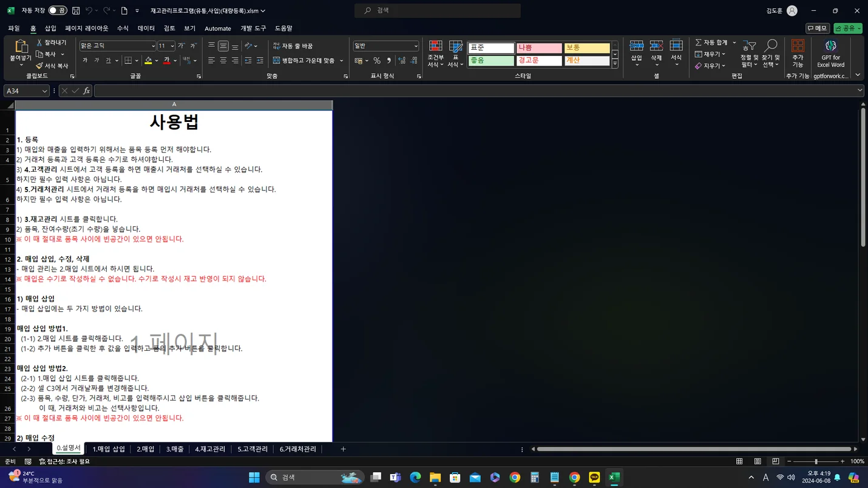Click the text orientation icon
The image size is (868, 488).
[248, 46]
